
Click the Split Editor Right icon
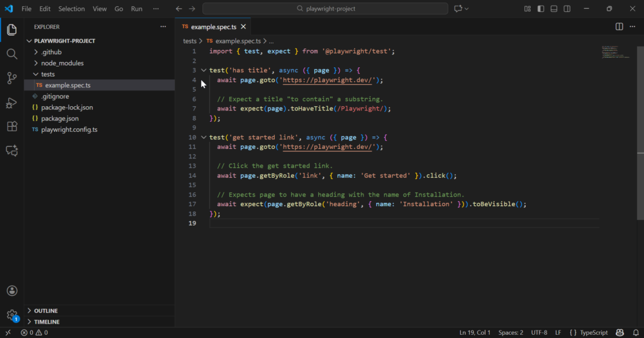click(619, 27)
